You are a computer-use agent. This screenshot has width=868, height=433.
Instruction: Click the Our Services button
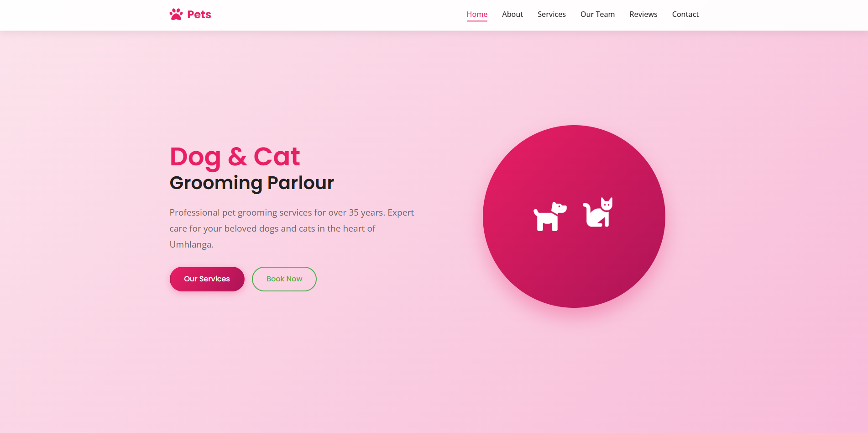(207, 279)
